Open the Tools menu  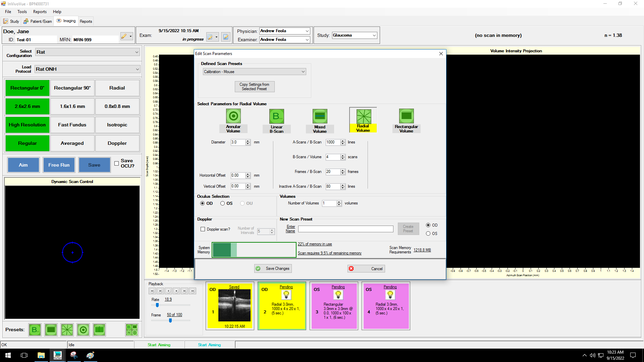coord(22,12)
